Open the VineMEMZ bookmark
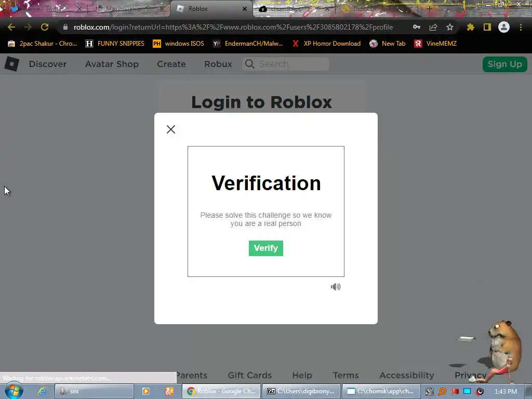532x399 pixels. [x=435, y=44]
